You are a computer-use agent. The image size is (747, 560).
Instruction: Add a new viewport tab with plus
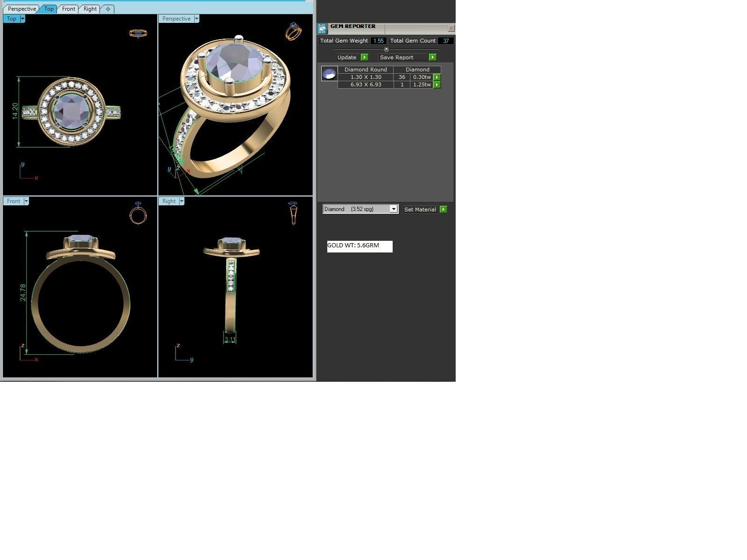pyautogui.click(x=108, y=9)
